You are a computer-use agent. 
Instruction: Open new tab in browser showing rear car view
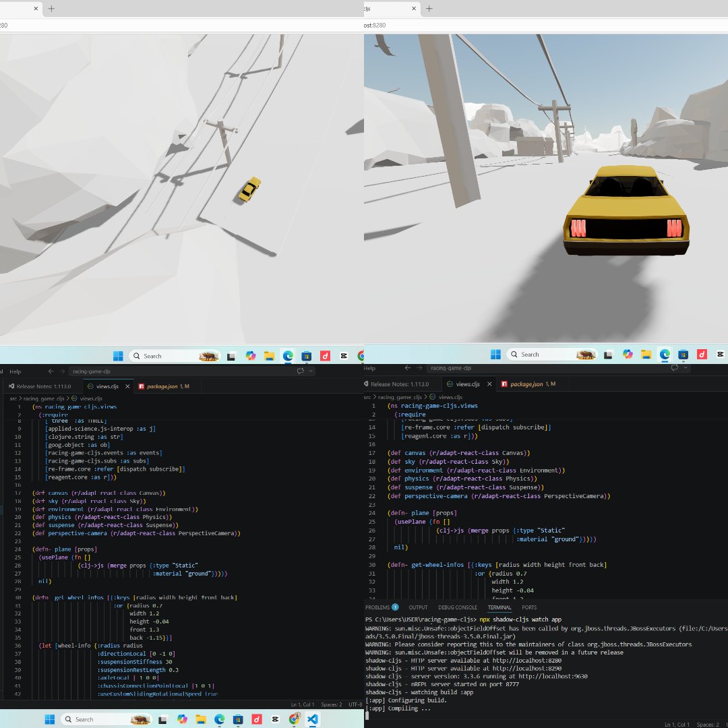coord(429,9)
